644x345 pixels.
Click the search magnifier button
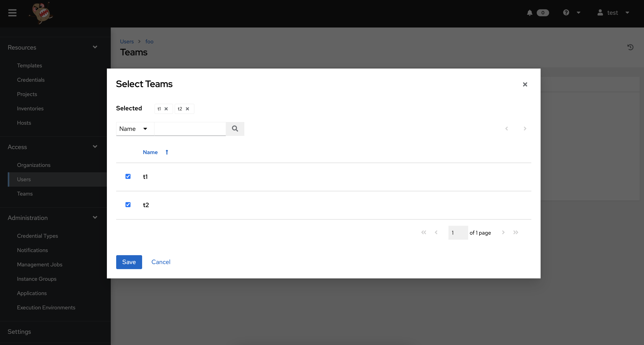[235, 129]
